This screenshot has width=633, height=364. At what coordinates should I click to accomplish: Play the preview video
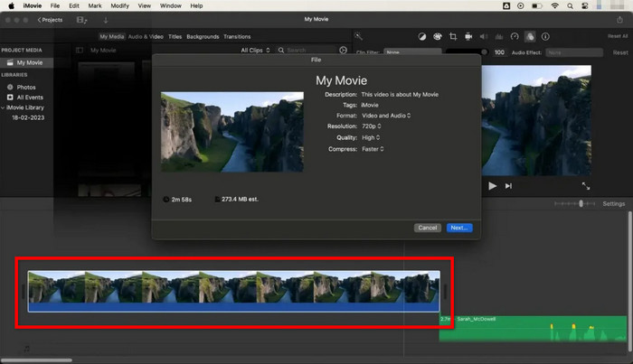point(493,185)
